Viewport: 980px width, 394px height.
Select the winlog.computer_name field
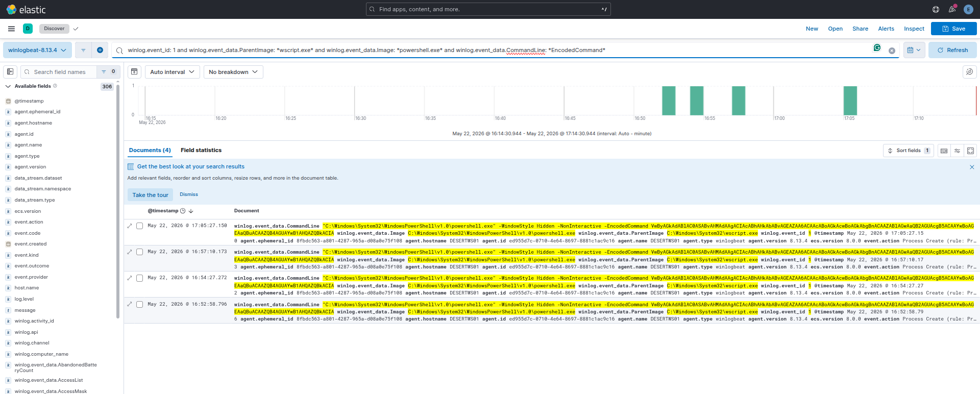pos(41,354)
